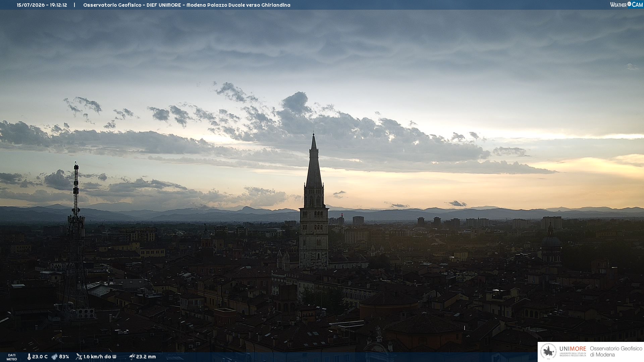Click the UNIMORE university seal emblem
Viewport: 644px width, 362px height.
click(548, 352)
